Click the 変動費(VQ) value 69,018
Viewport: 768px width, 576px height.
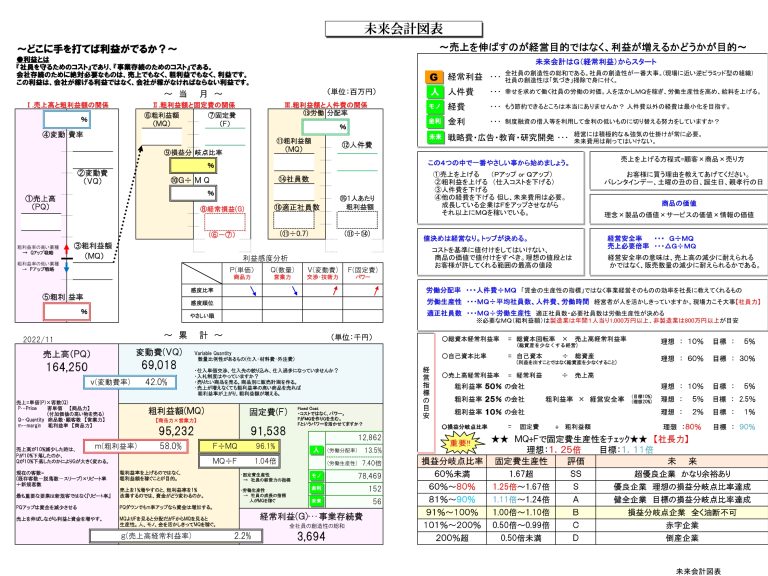pos(159,365)
